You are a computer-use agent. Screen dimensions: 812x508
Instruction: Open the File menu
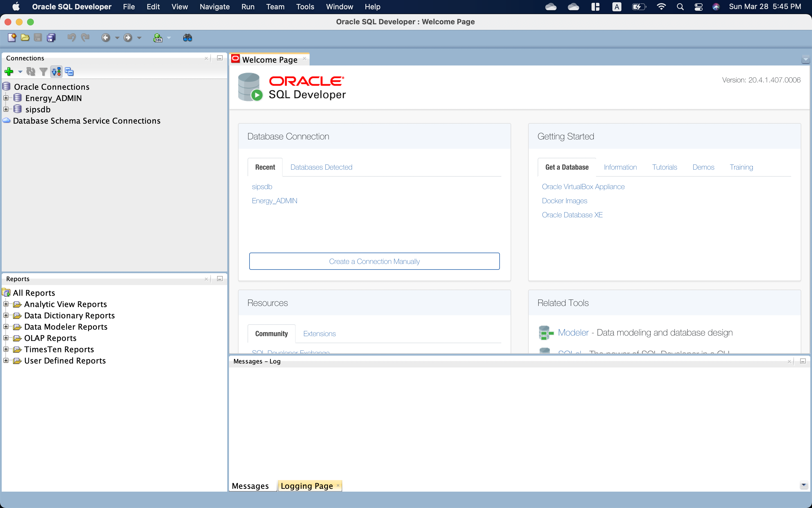click(129, 7)
